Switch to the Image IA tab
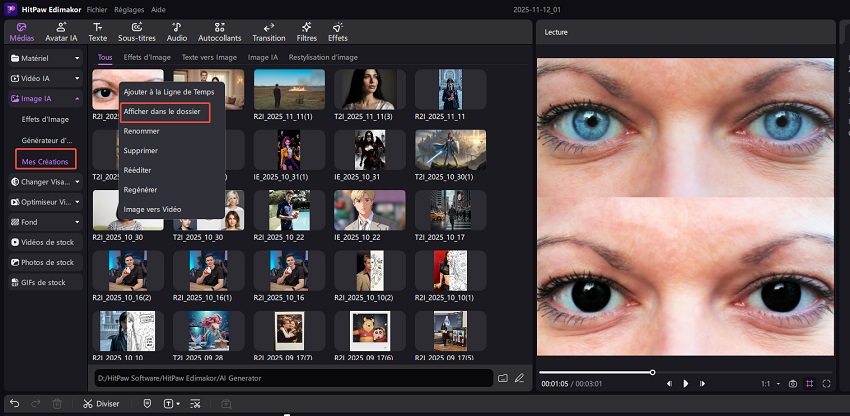Image resolution: width=850 pixels, height=416 pixels. 263,57
